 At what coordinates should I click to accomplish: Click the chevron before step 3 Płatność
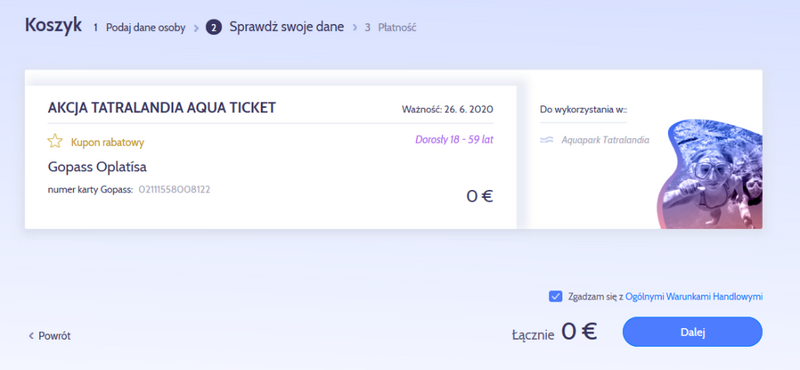(x=355, y=27)
